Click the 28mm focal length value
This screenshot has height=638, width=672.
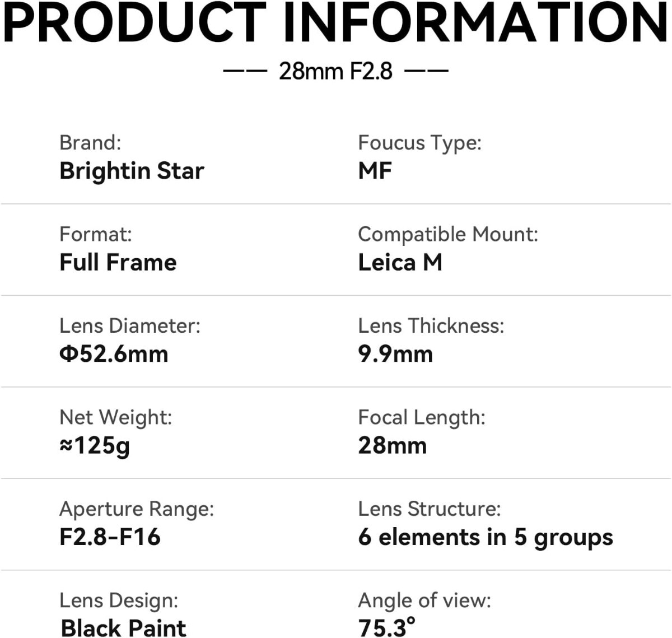(392, 445)
